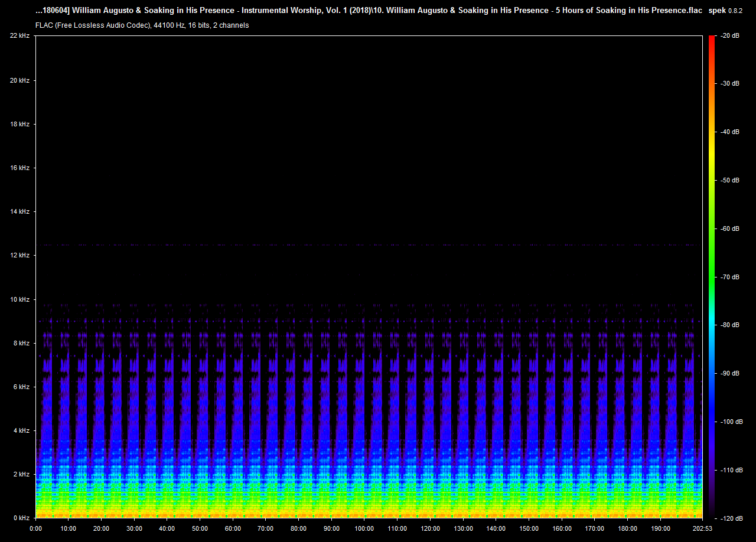Click the -120 dB scale label
The height and width of the screenshot is (542, 756).
point(732,518)
